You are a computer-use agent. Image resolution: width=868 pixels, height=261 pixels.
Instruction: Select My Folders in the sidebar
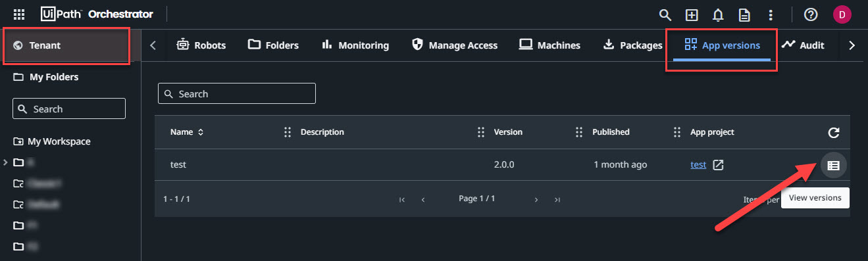[70, 77]
